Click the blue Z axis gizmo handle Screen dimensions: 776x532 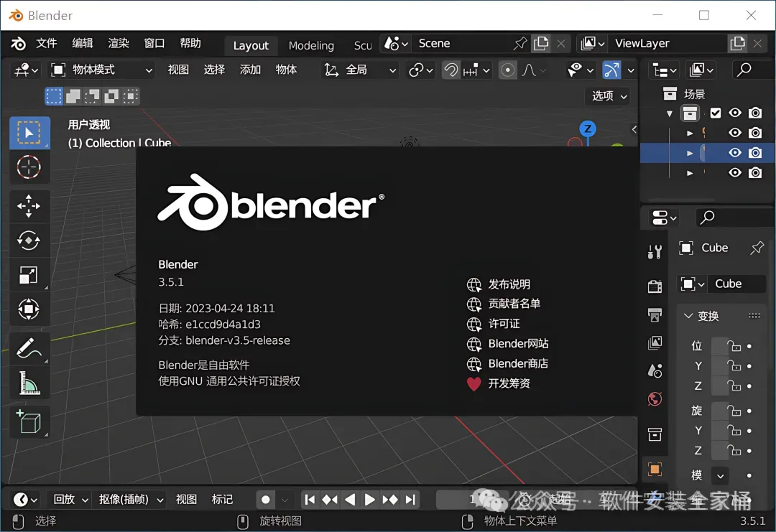tap(588, 129)
